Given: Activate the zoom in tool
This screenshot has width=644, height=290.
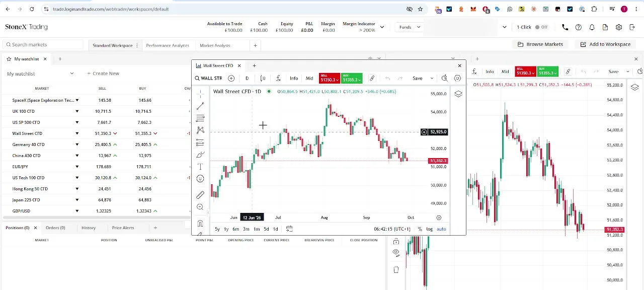Looking at the screenshot, I should coord(200,207).
